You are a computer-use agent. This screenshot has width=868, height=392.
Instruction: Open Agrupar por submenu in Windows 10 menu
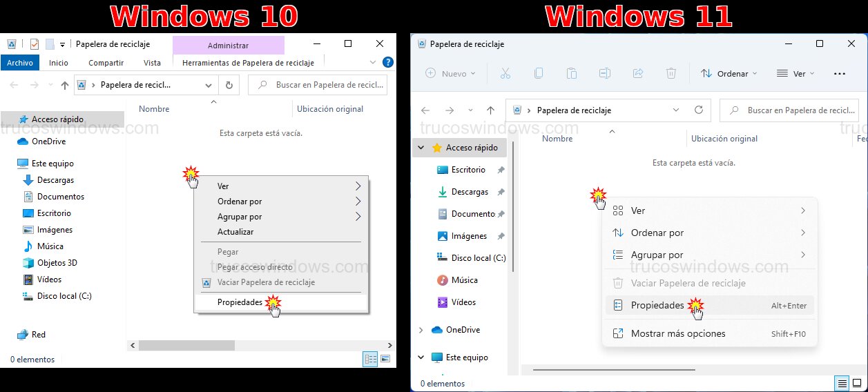click(282, 217)
